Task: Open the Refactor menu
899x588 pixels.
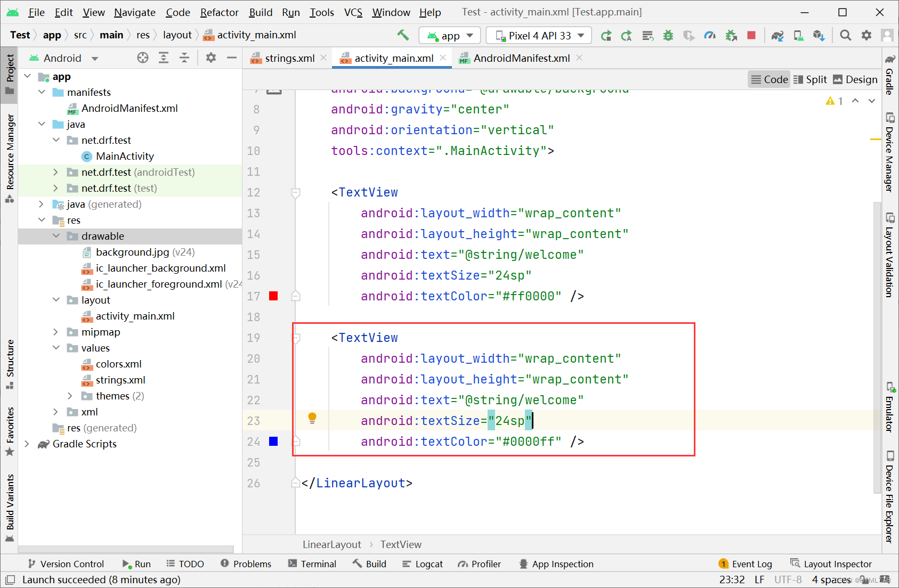Action: point(219,12)
